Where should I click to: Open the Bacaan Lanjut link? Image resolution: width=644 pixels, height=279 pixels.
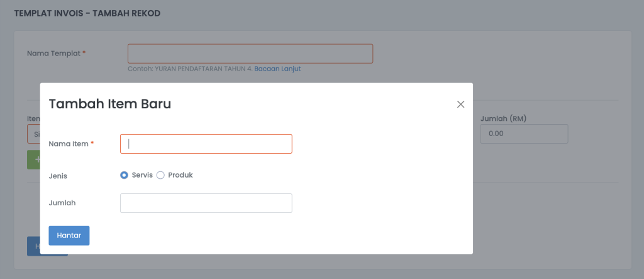coord(277,69)
